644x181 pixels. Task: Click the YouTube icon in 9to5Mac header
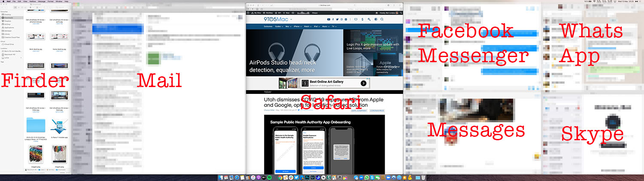point(328,19)
